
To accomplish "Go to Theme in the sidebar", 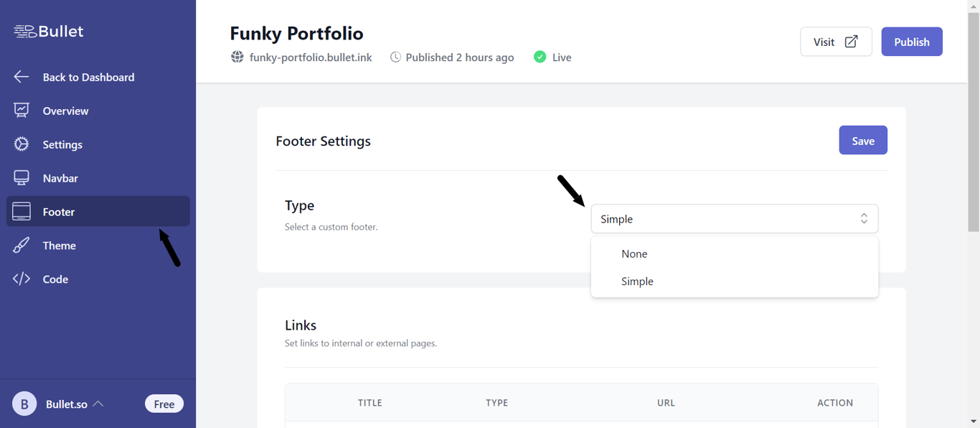I will (x=60, y=246).
